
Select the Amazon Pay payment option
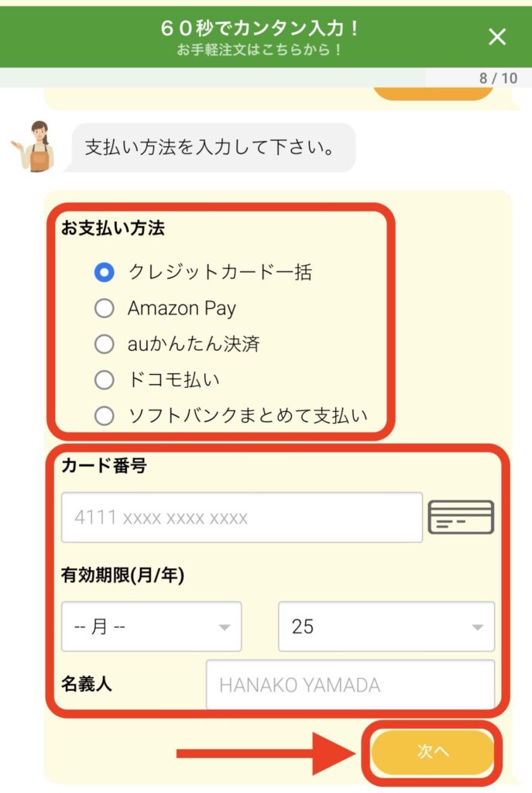tap(105, 308)
